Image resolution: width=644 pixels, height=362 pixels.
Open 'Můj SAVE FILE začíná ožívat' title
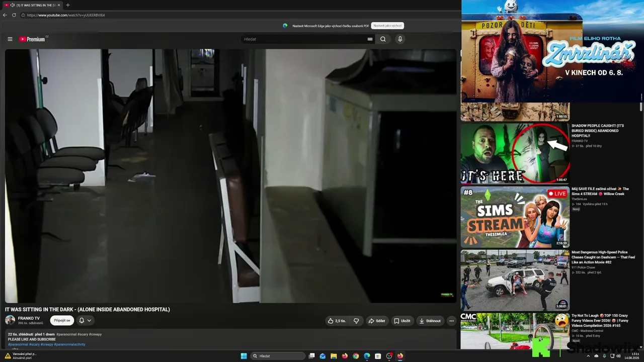pyautogui.click(x=600, y=191)
